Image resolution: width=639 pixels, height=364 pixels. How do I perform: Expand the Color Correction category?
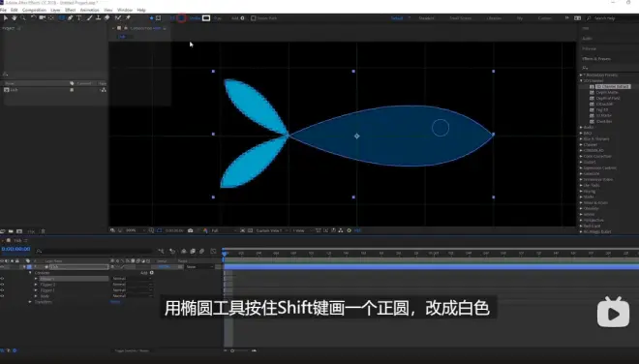tap(581, 156)
